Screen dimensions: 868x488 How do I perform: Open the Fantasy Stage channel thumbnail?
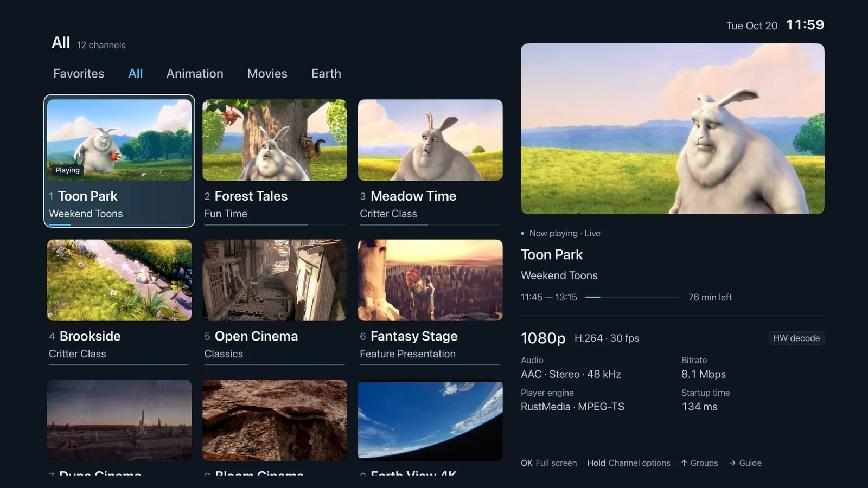click(430, 280)
